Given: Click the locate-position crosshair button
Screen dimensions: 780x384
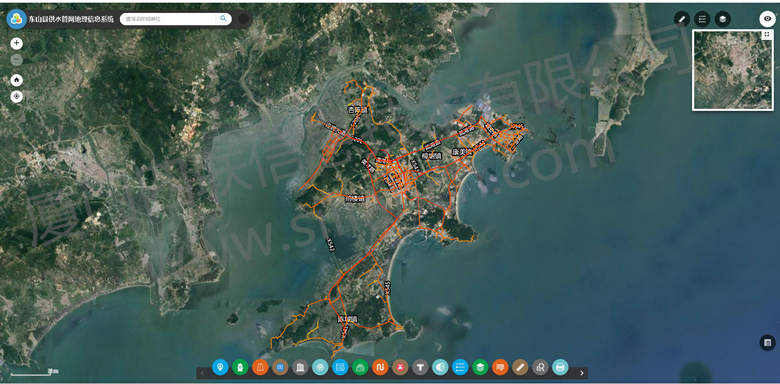Looking at the screenshot, I should click(x=17, y=96).
